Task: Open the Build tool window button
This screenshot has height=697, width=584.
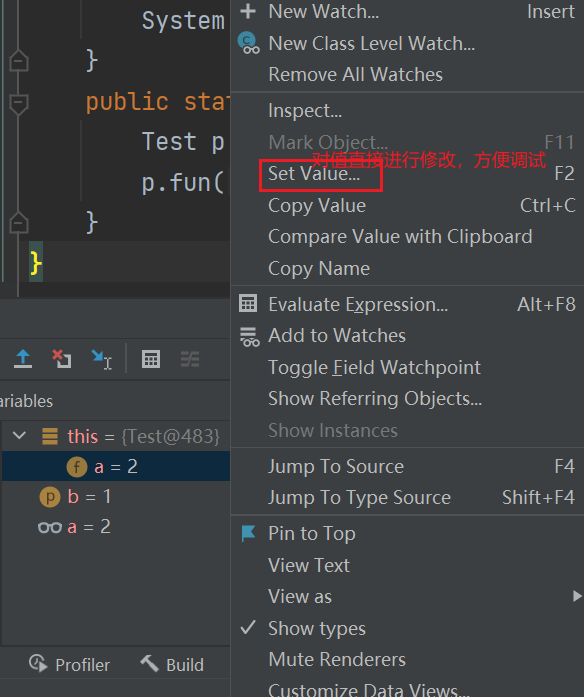Action: click(x=172, y=665)
